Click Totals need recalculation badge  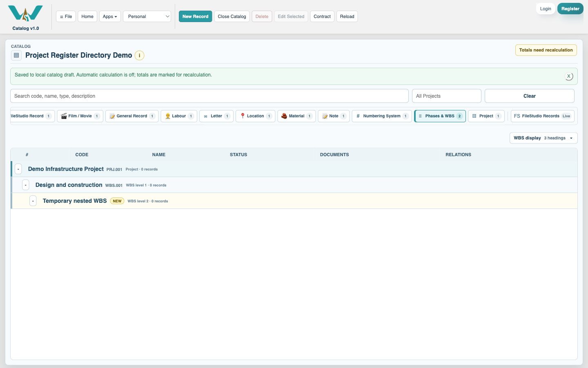tap(546, 50)
